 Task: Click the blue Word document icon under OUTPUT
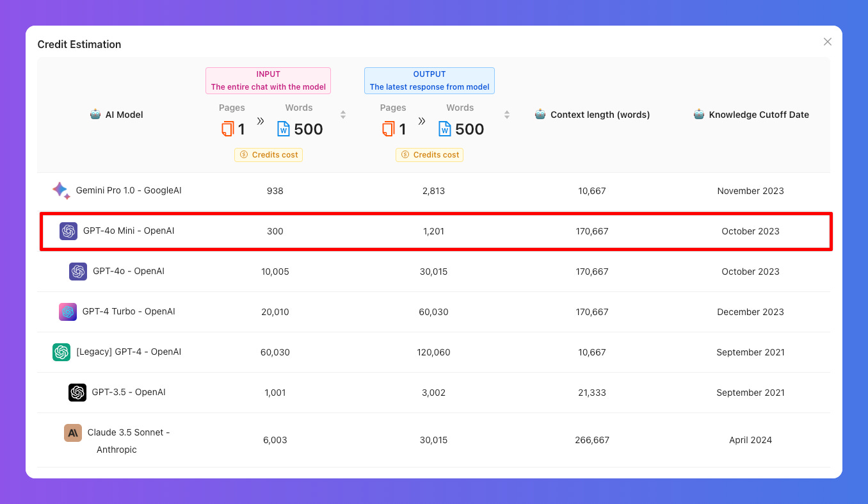445,129
